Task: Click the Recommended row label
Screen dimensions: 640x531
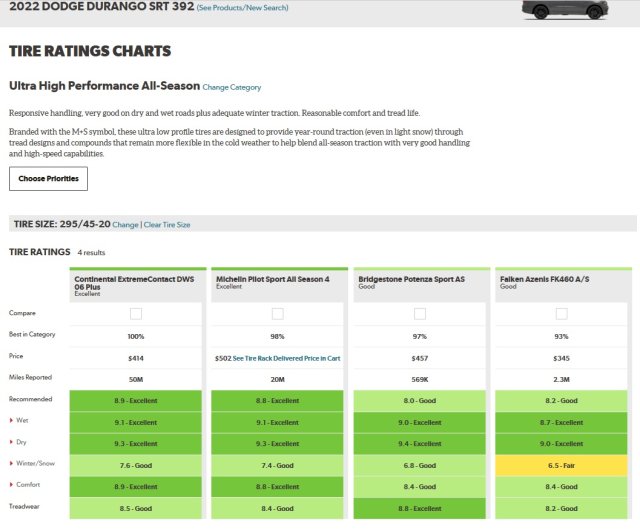Action: click(x=31, y=399)
